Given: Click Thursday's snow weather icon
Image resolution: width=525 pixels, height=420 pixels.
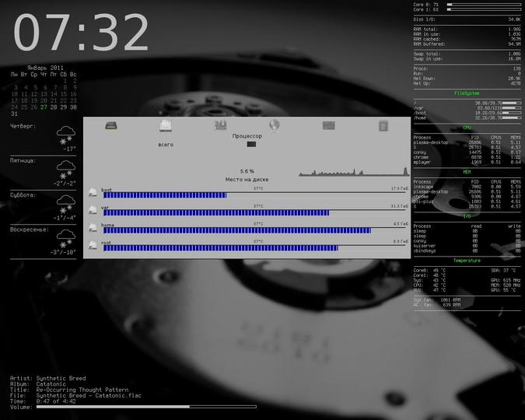Looking at the screenshot, I should click(66, 135).
